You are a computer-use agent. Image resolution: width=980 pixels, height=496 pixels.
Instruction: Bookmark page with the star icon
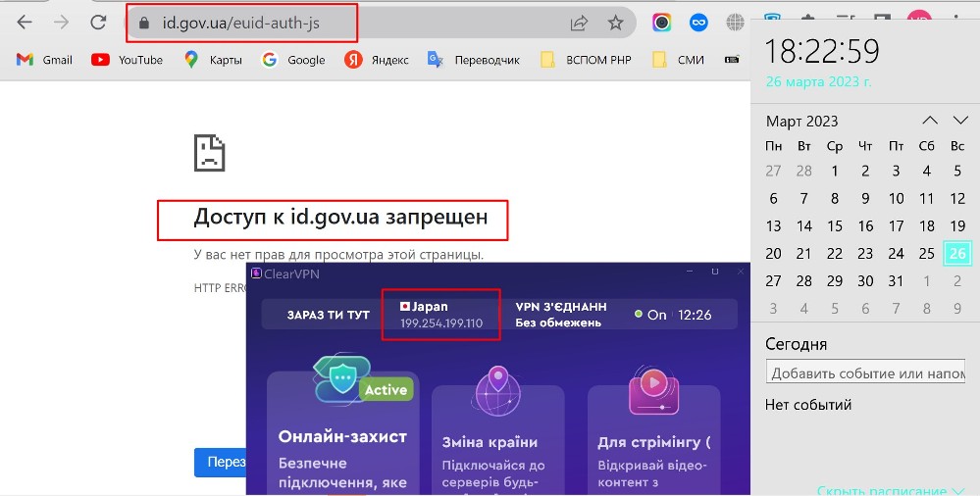[616, 24]
